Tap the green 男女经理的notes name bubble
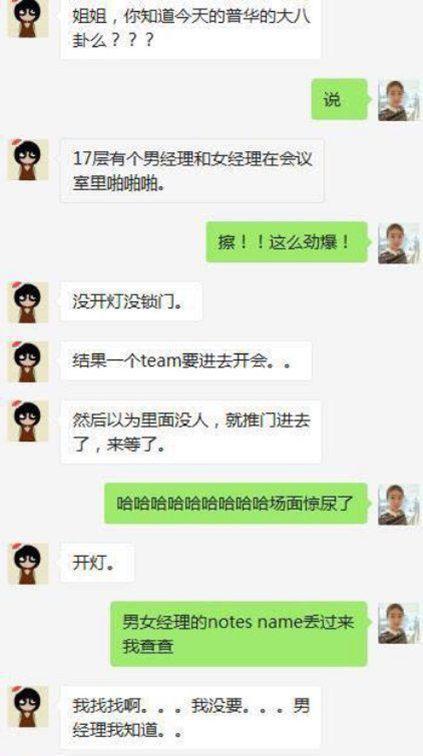Screen dimensions: 423x756 (x=239, y=634)
